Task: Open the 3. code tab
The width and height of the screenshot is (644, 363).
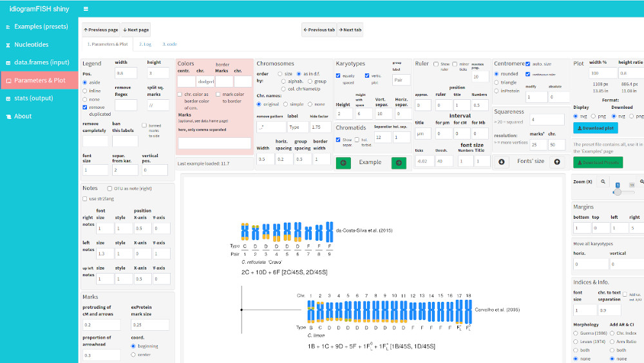Action: click(x=170, y=44)
